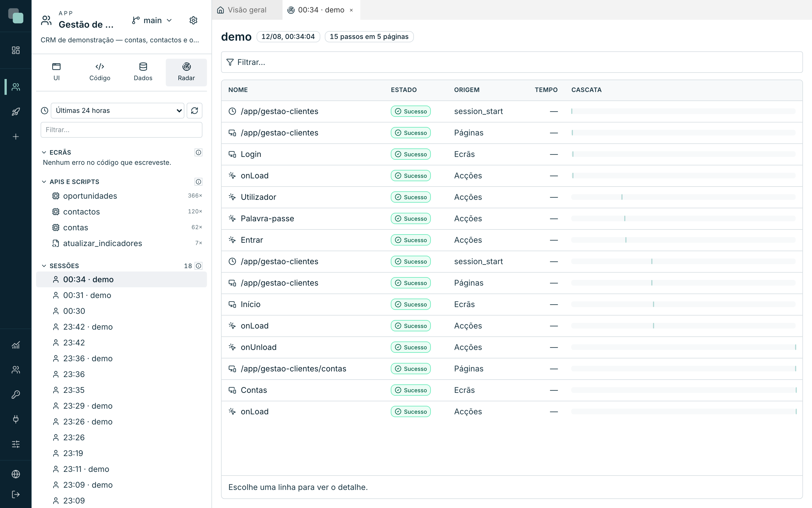Click the CASCATA column header
The image size is (812, 508).
point(586,90)
